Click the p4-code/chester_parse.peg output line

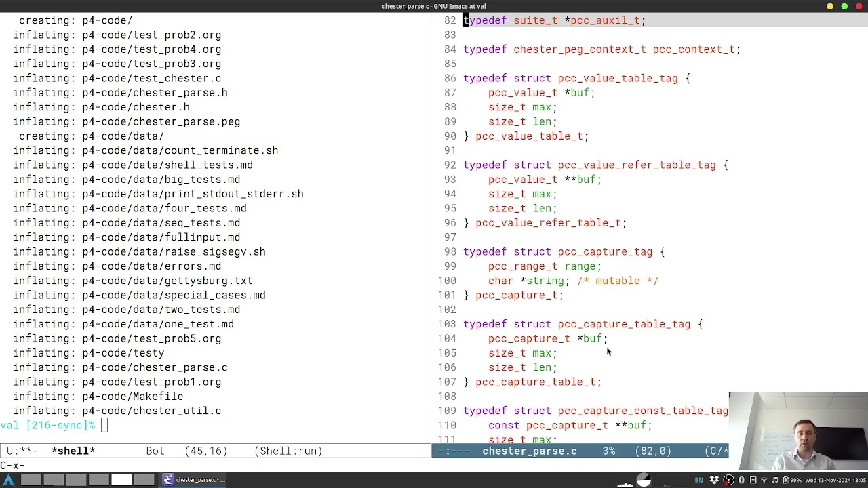126,122
